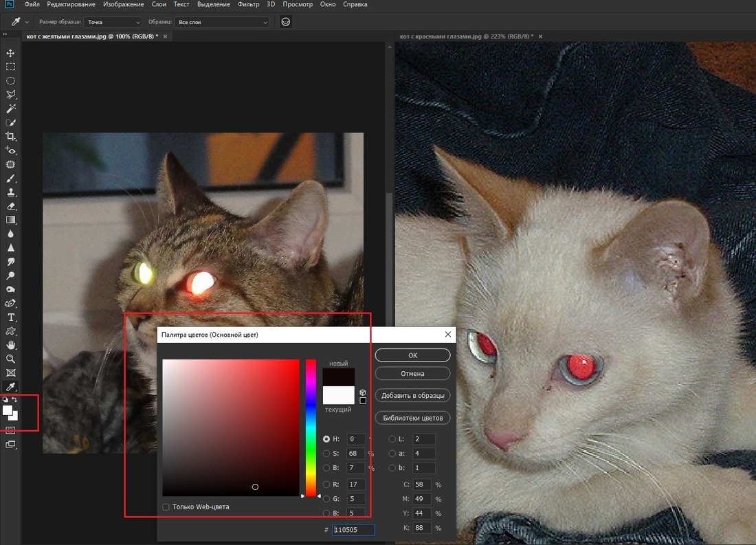
Task: Switch to 'кот с желтыми глазами.jpg' tab
Action: pyautogui.click(x=91, y=36)
